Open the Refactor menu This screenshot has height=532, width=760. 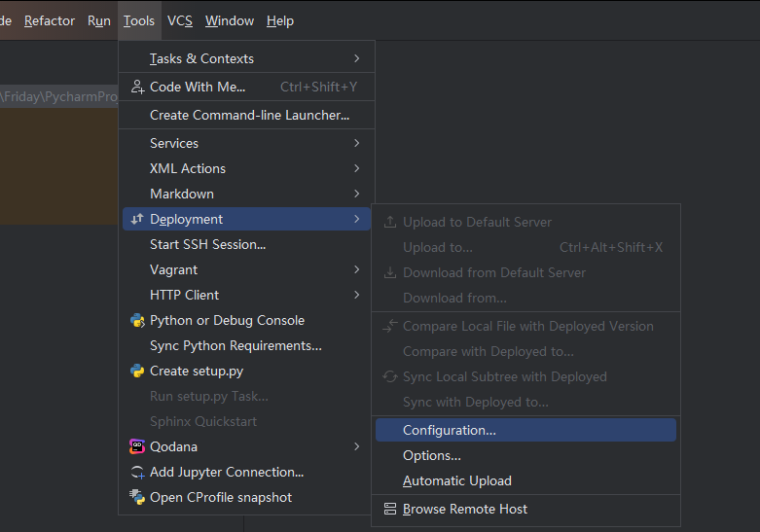point(50,20)
